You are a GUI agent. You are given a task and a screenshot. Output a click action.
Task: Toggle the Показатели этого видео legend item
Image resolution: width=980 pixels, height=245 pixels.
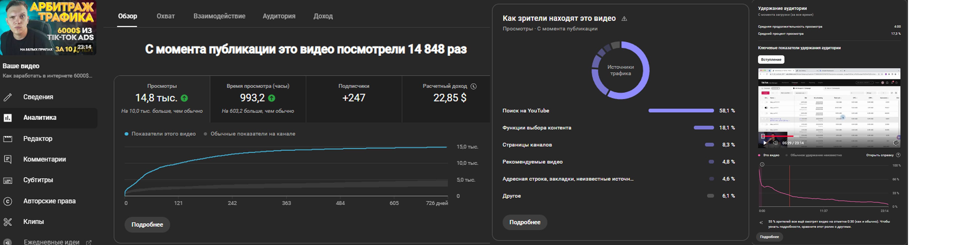[x=160, y=134]
